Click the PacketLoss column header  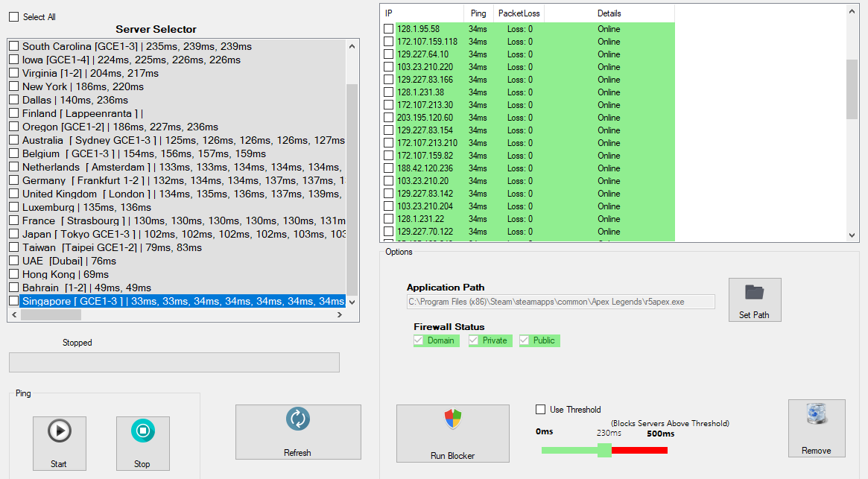[x=519, y=13]
